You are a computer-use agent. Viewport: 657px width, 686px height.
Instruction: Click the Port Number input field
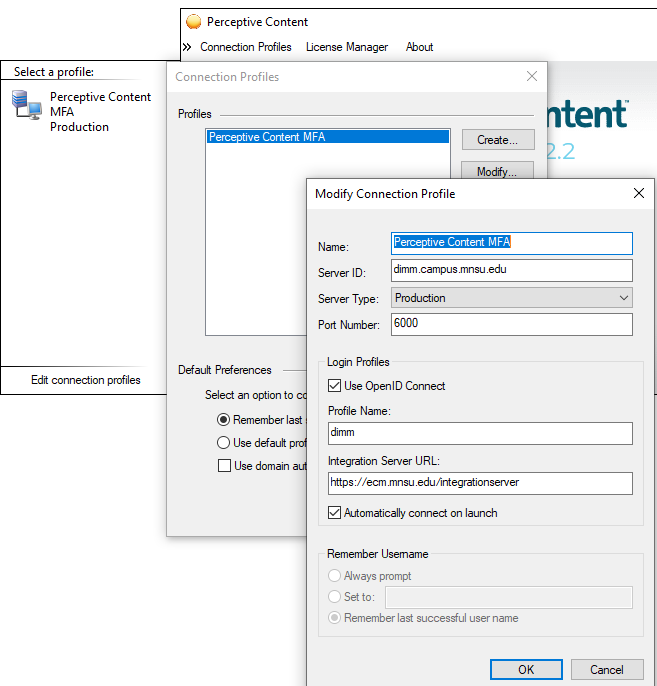511,324
